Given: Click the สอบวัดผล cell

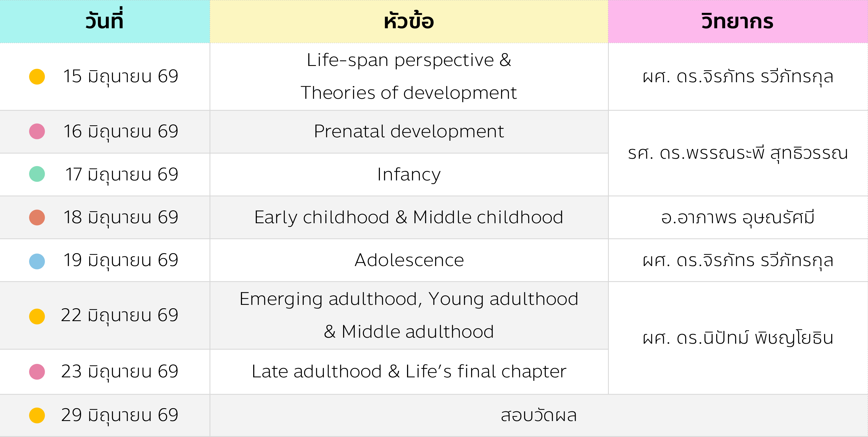Looking at the screenshot, I should [538, 415].
